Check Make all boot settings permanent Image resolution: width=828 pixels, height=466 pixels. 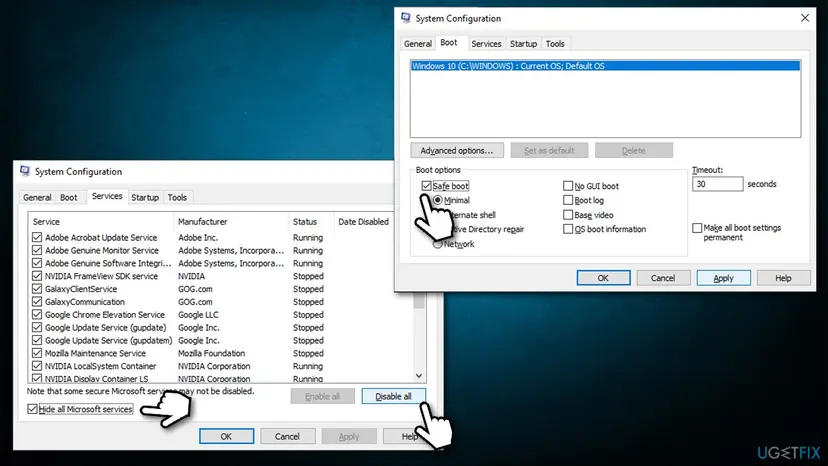[697, 228]
